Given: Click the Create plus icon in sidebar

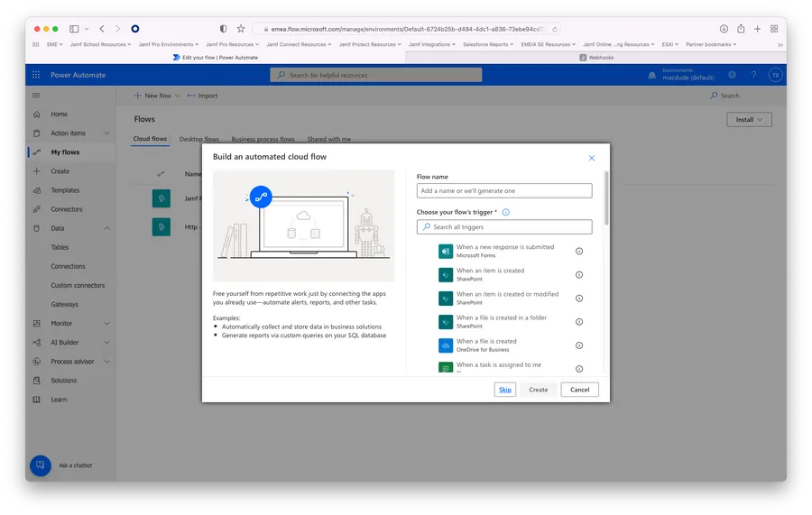Looking at the screenshot, I should tap(36, 171).
